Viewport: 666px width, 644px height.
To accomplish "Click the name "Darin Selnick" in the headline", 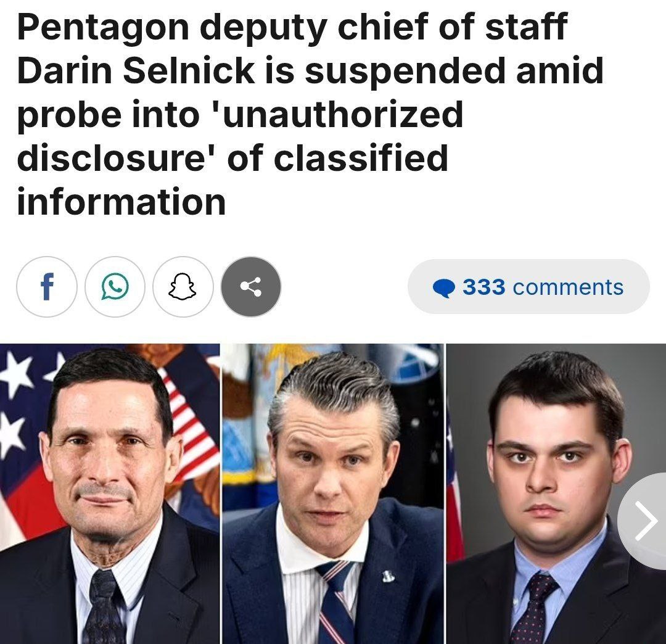I will point(136,70).
